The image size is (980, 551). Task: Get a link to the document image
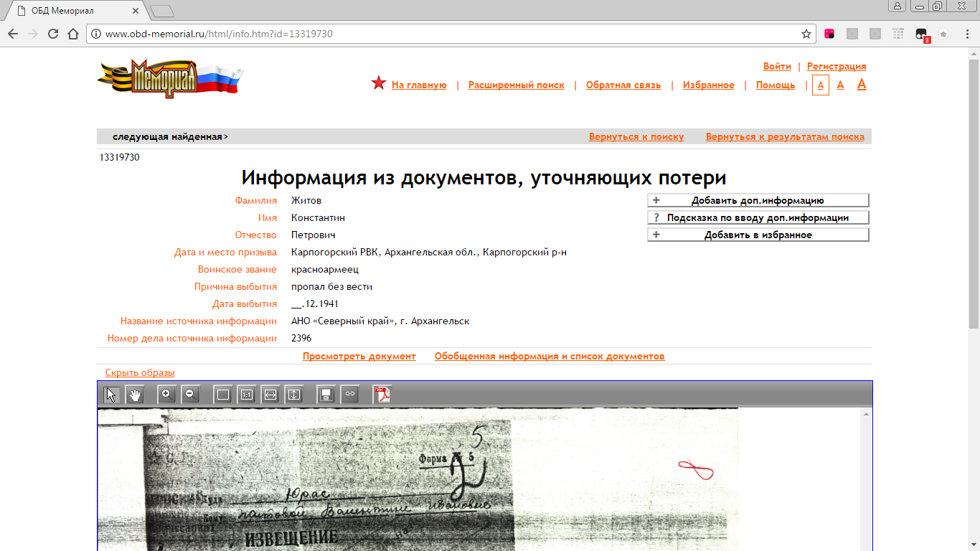click(x=349, y=395)
